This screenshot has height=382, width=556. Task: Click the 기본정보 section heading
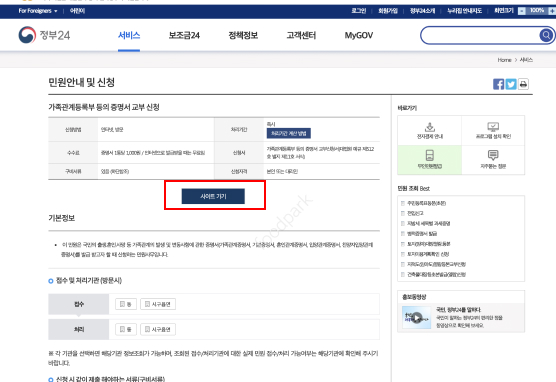click(x=62, y=218)
